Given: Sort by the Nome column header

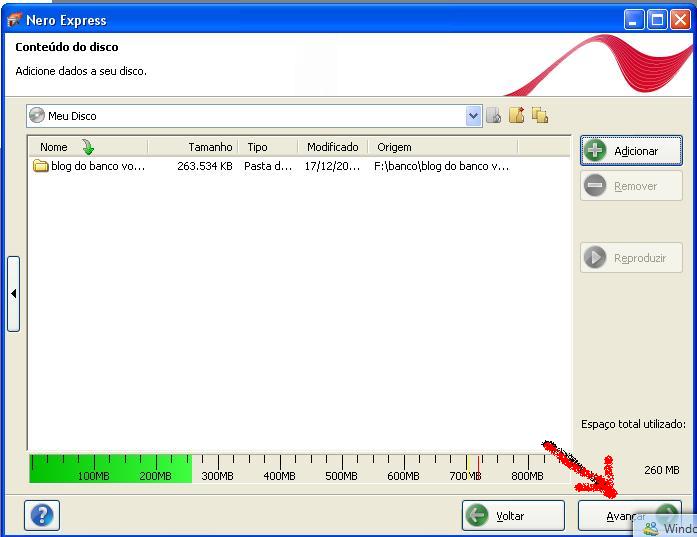Looking at the screenshot, I should point(88,147).
